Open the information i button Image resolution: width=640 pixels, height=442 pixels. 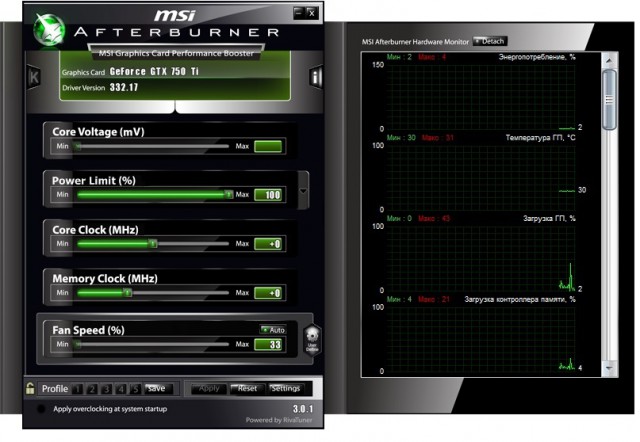[x=316, y=77]
